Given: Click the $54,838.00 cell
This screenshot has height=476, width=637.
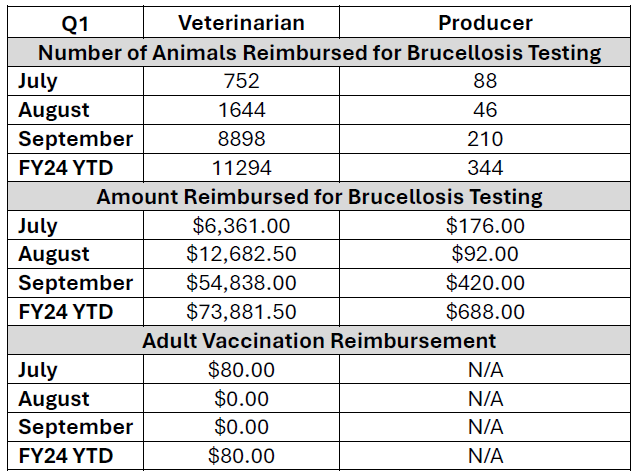Looking at the screenshot, I should [241, 283].
